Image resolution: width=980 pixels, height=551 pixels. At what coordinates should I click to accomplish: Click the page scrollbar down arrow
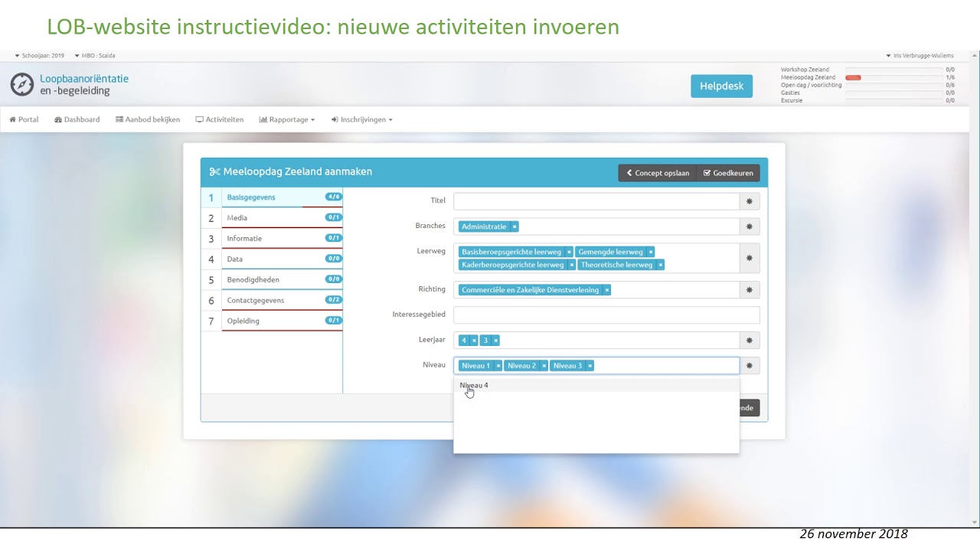tap(975, 523)
